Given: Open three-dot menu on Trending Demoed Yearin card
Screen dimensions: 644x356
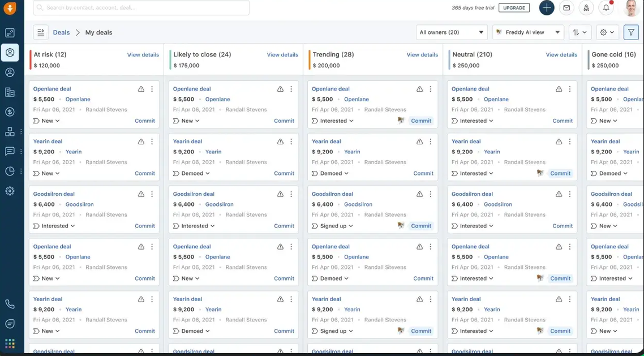Looking at the screenshot, I should click(x=431, y=141).
